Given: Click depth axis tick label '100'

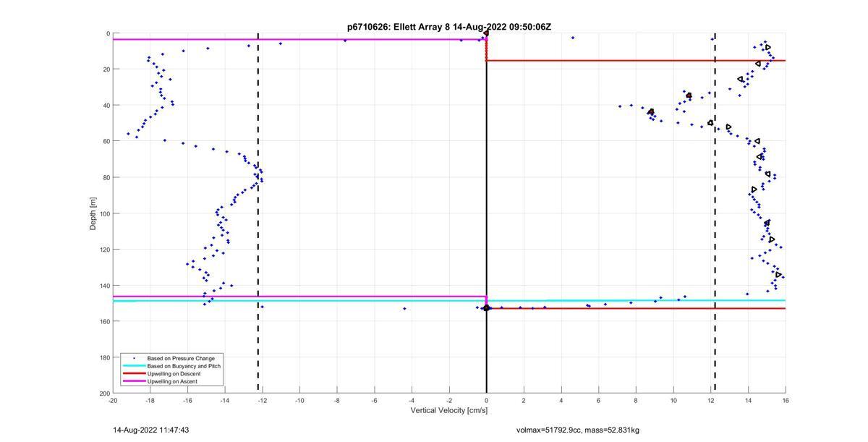Looking at the screenshot, I should pos(105,213).
